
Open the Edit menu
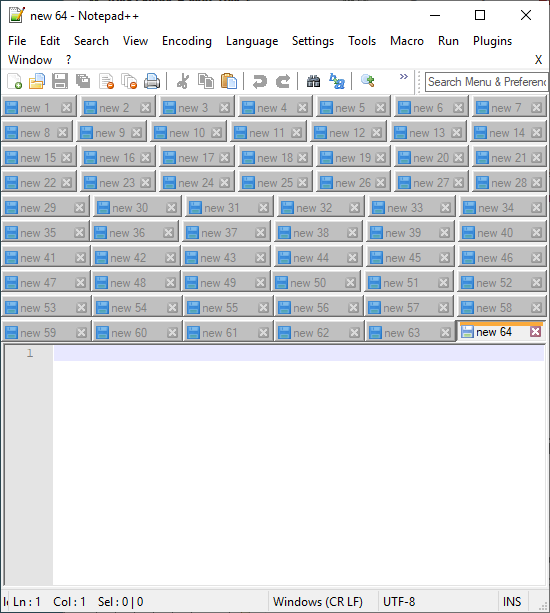coord(50,41)
